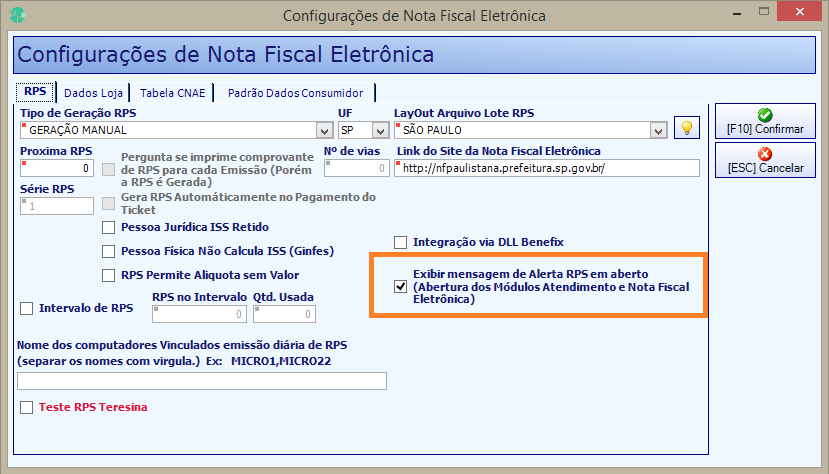Enable Teste RPS Teresina checkbox

click(26, 407)
